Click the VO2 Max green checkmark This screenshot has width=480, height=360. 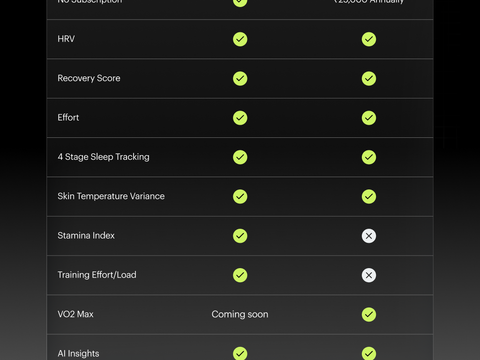tap(369, 315)
